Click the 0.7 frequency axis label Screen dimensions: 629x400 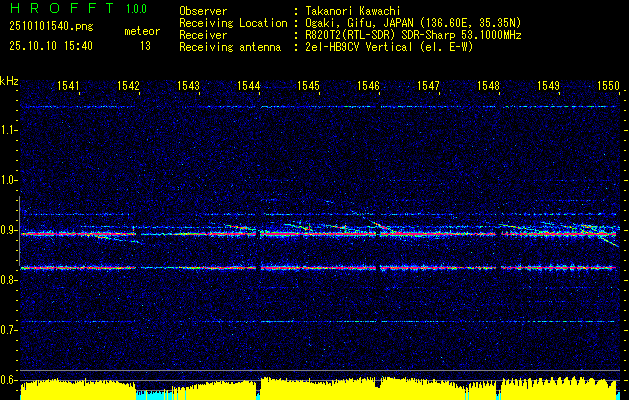tap(8, 330)
